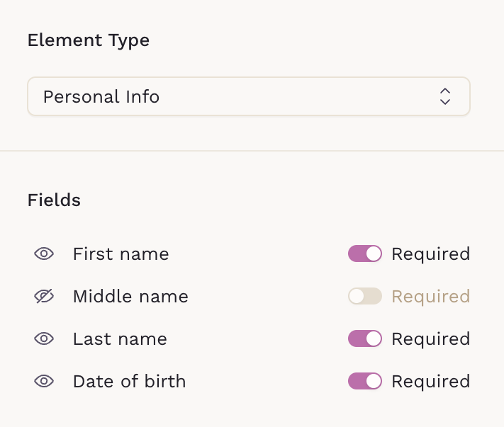Click the up-down chevron in Element Type selector
504x427 pixels.
(444, 96)
